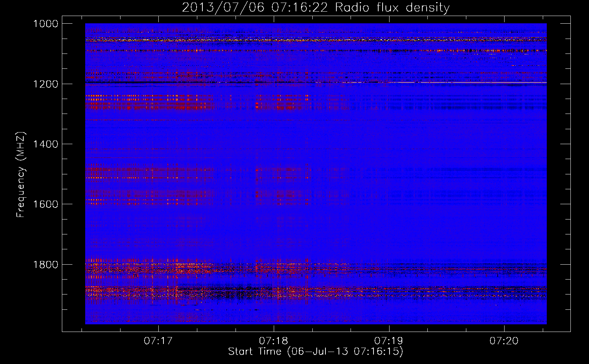This screenshot has width=589, height=364.
Task: Click the '1600' frequency axis label
Action: click(x=46, y=204)
